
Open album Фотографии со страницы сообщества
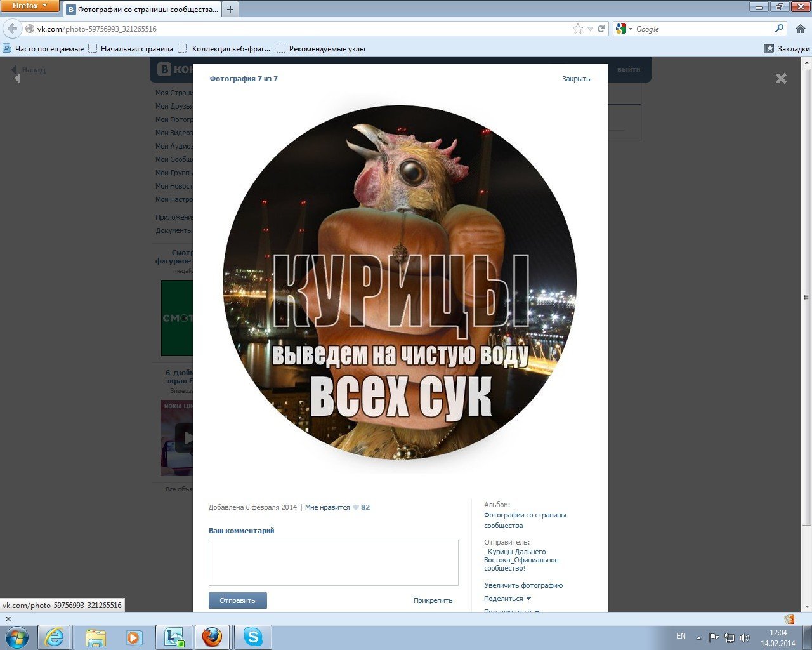tap(525, 521)
